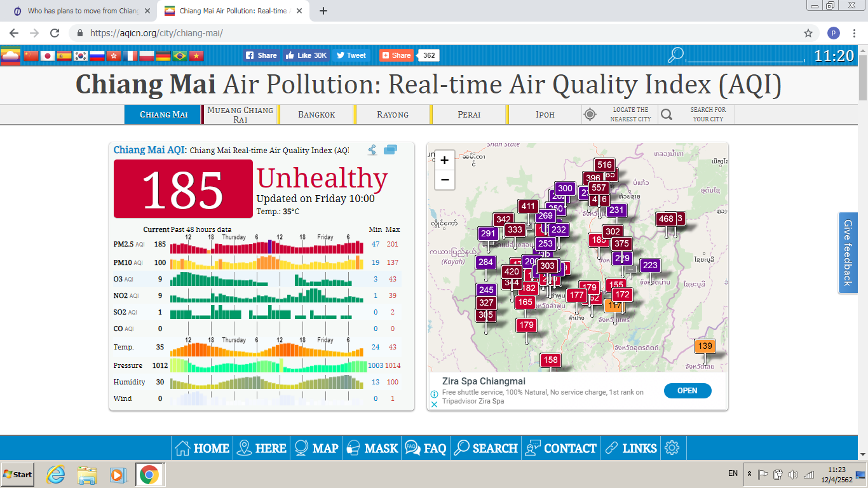
Task: Select the Brazil flag language icon
Action: point(180,56)
